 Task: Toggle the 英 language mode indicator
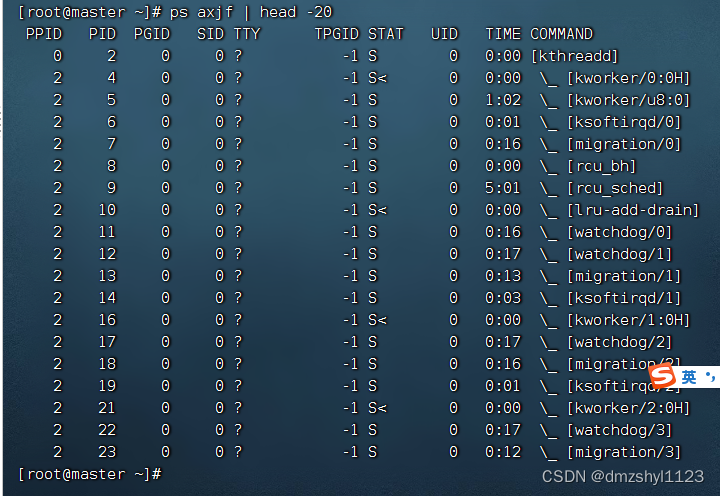pyautogui.click(x=689, y=377)
